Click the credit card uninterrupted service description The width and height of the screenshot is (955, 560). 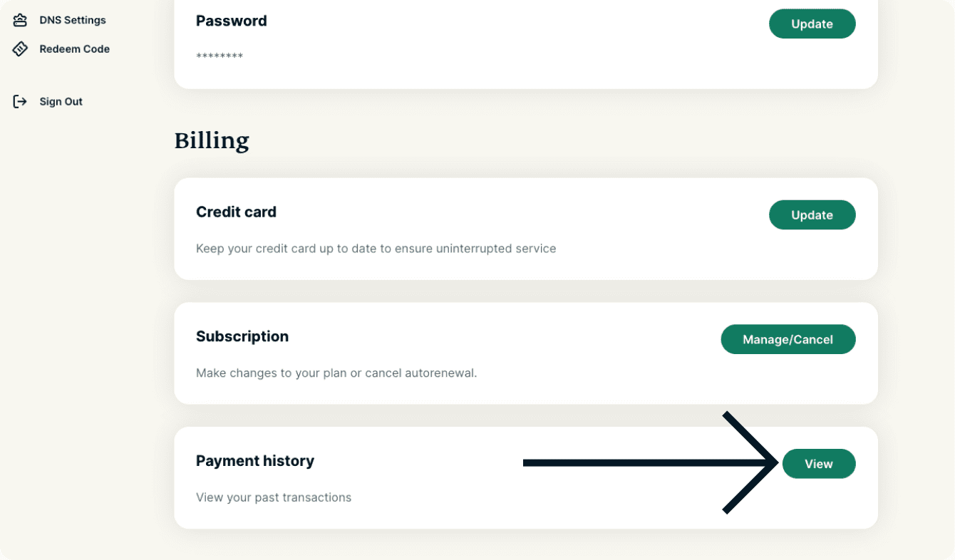pyautogui.click(x=376, y=249)
